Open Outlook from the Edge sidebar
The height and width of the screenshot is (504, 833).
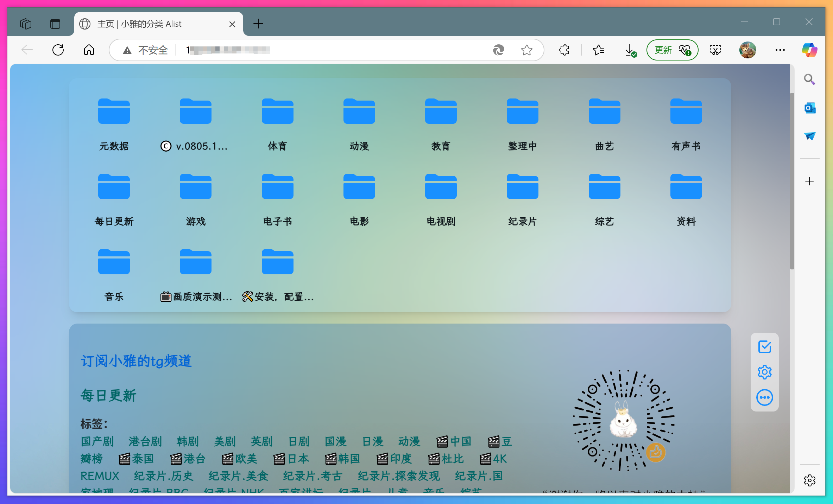pyautogui.click(x=809, y=108)
